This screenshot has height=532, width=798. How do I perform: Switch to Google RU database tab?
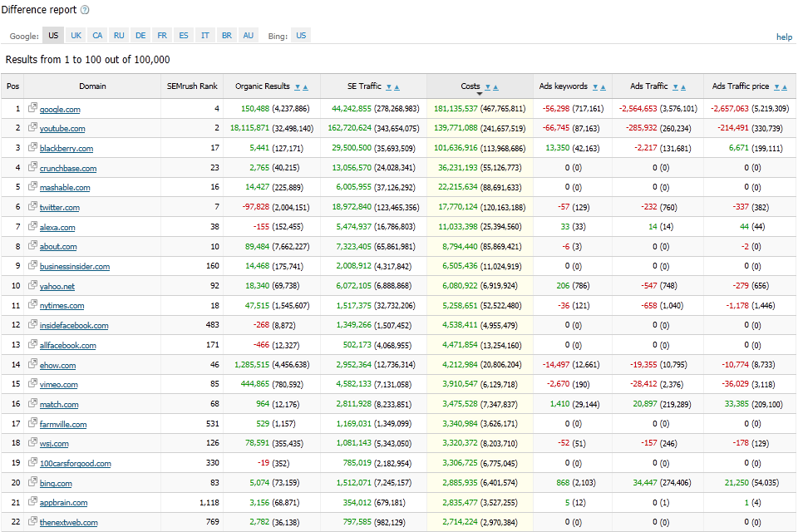(119, 35)
